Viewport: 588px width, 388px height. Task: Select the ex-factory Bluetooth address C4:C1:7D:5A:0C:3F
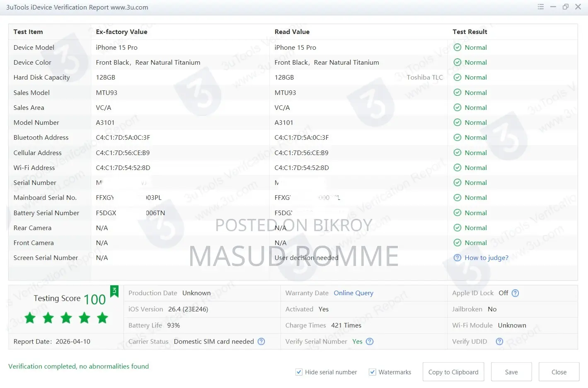[x=123, y=138]
